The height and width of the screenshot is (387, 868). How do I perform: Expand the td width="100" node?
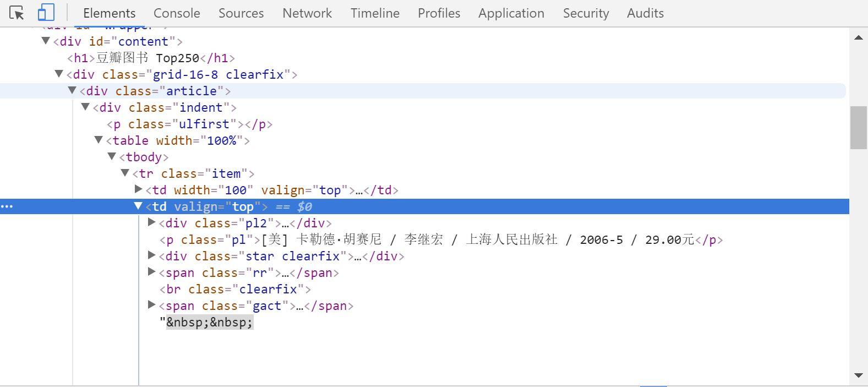click(139, 189)
